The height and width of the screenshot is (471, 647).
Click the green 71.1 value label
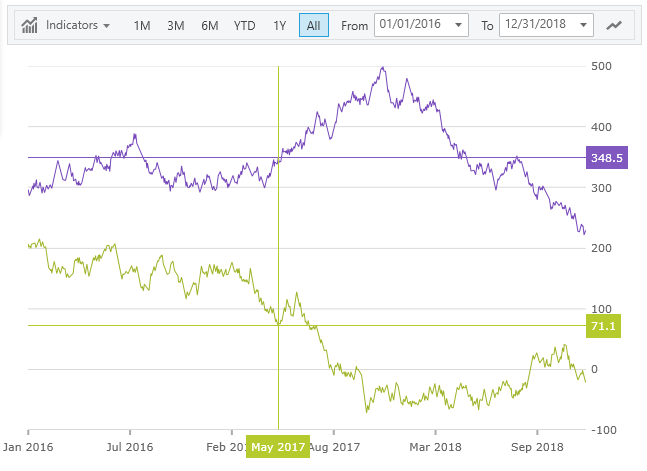pyautogui.click(x=604, y=326)
